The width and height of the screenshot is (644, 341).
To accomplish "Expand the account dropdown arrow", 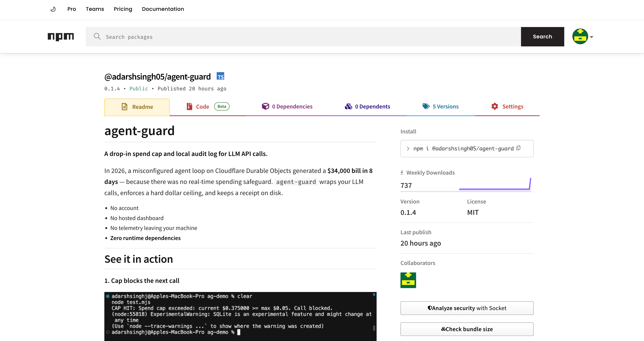I will click(x=591, y=37).
